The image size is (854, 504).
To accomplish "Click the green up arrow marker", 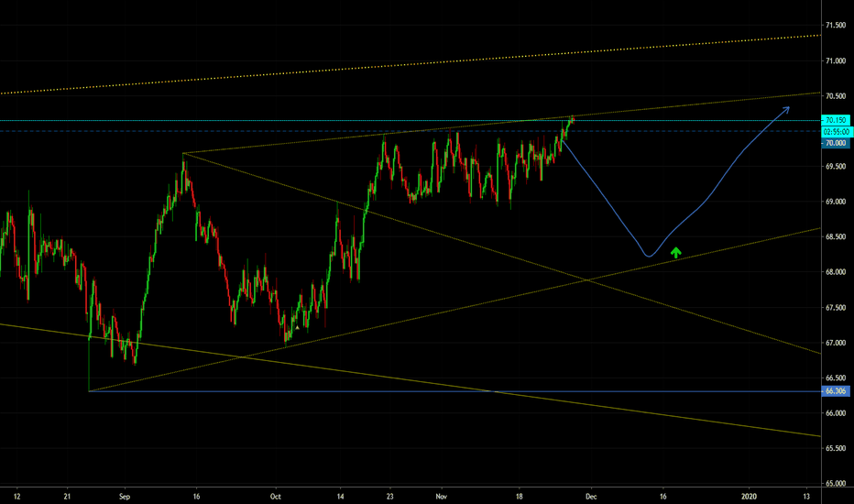I will pyautogui.click(x=676, y=252).
